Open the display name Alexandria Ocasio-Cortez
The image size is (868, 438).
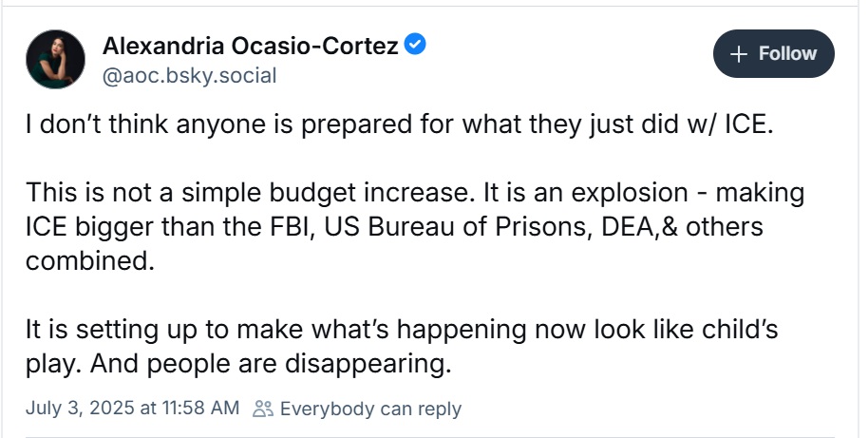click(250, 46)
